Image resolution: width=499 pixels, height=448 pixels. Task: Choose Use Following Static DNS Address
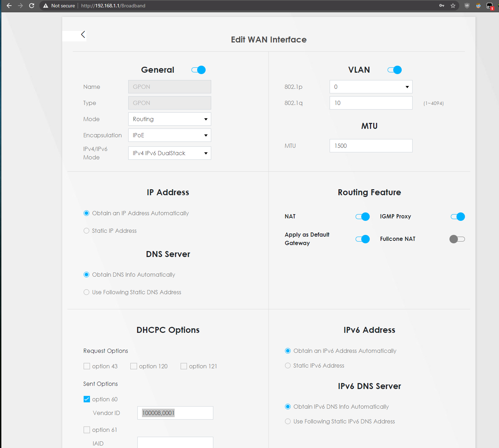(86, 292)
